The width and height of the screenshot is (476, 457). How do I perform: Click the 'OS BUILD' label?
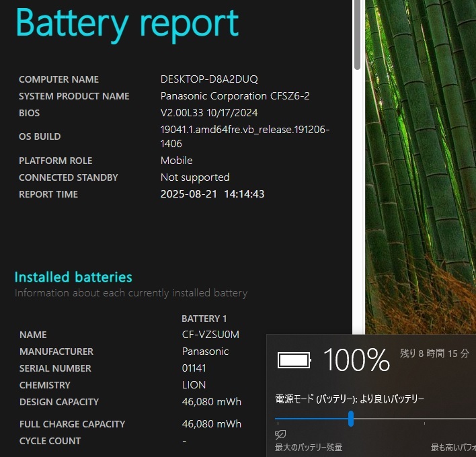click(40, 136)
